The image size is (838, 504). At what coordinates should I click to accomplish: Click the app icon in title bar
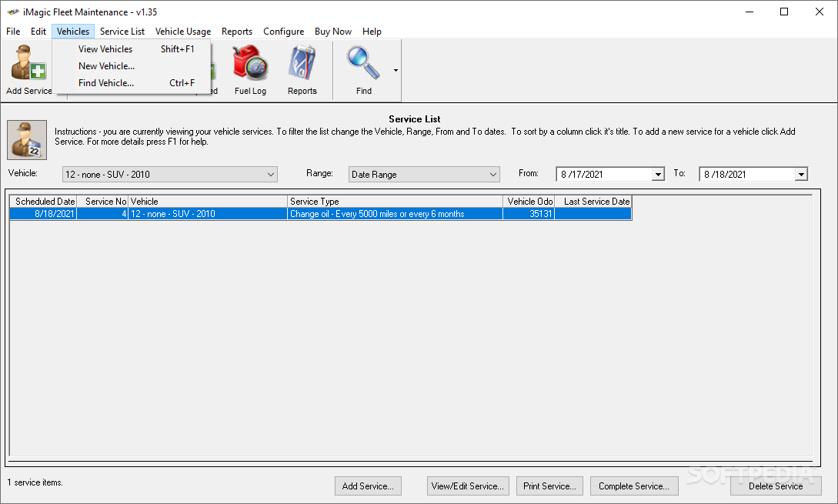(x=13, y=12)
